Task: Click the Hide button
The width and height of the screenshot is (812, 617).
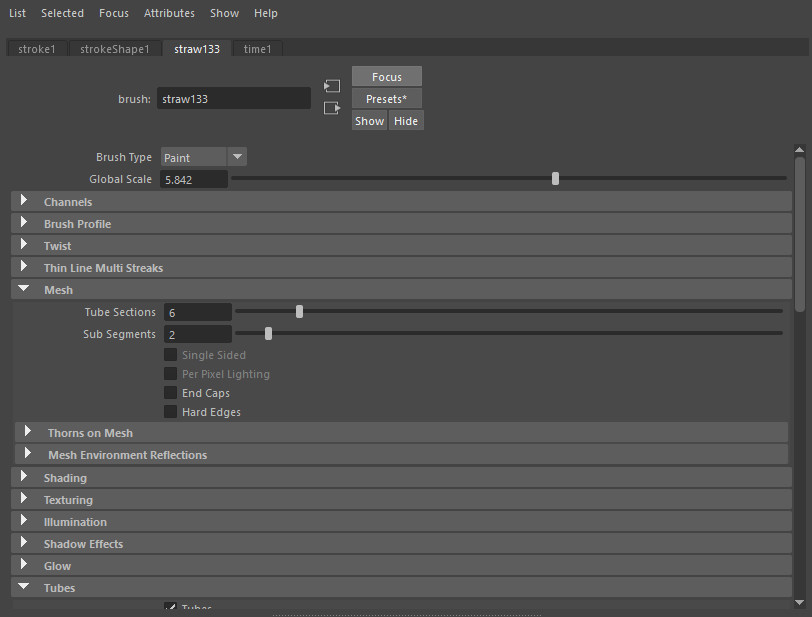Action: pos(406,121)
